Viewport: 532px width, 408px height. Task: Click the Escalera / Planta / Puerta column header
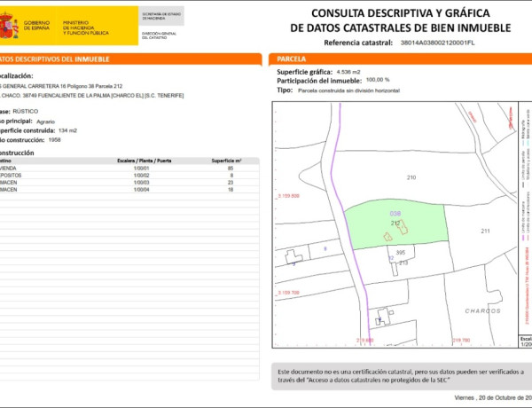click(145, 161)
